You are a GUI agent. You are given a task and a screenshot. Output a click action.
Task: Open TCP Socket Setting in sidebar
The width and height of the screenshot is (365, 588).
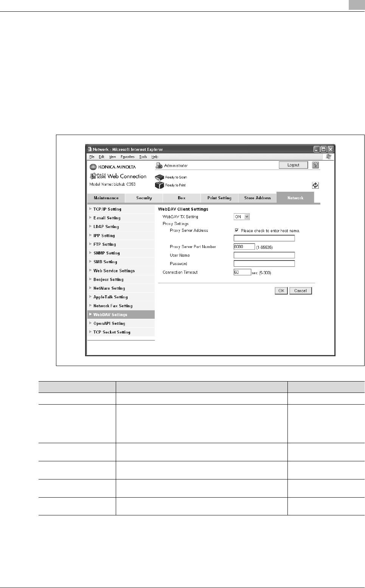121,332
